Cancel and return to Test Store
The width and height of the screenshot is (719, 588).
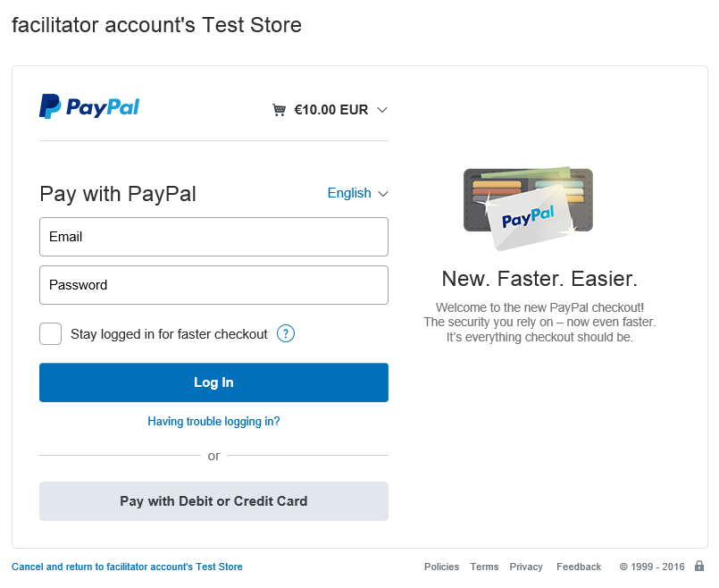pos(127,567)
